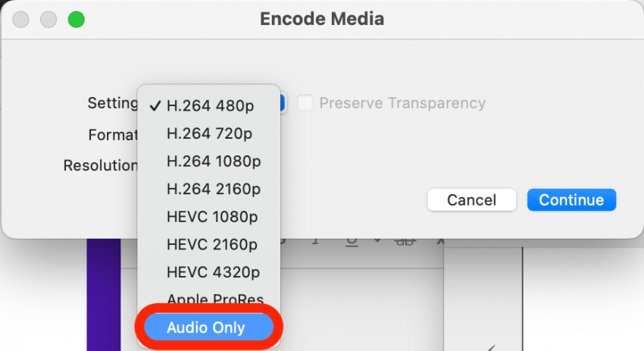The image size is (644, 351).
Task: Choose H.264 480p setting
Action: (x=210, y=105)
